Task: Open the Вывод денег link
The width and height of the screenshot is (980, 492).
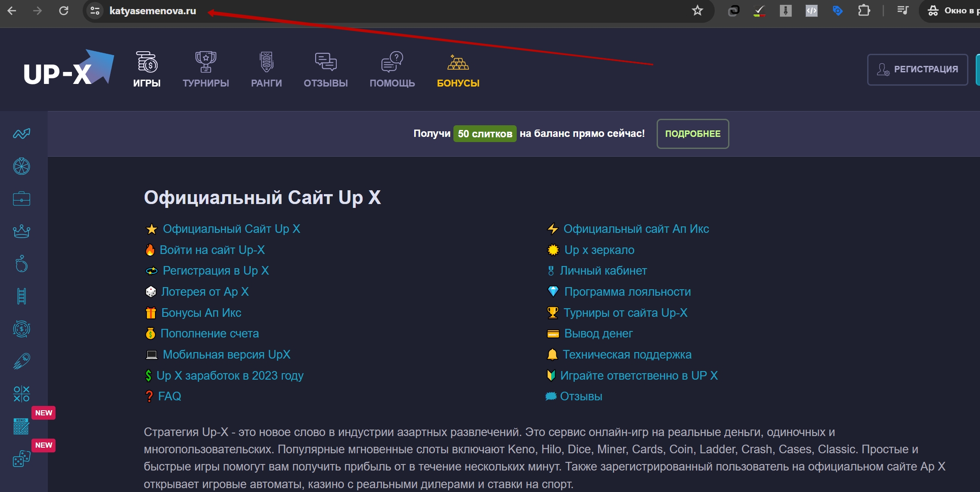Action: [x=598, y=334]
